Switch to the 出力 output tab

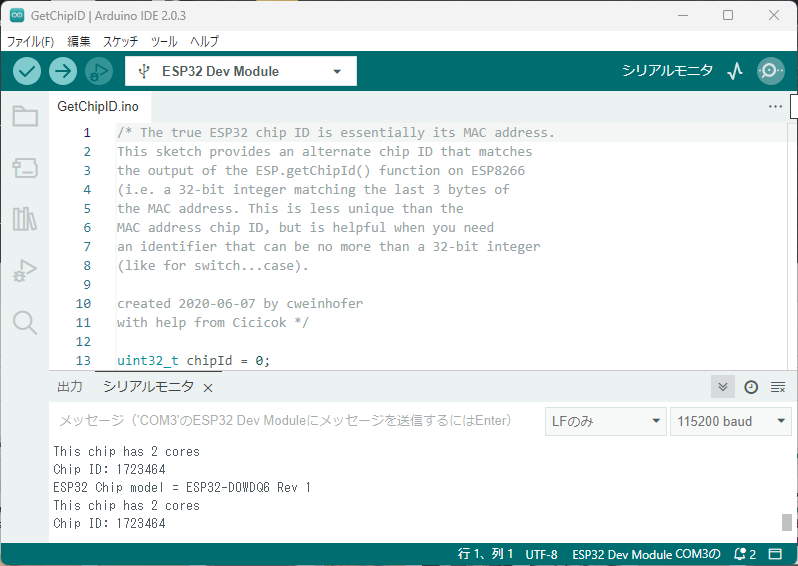(70, 387)
